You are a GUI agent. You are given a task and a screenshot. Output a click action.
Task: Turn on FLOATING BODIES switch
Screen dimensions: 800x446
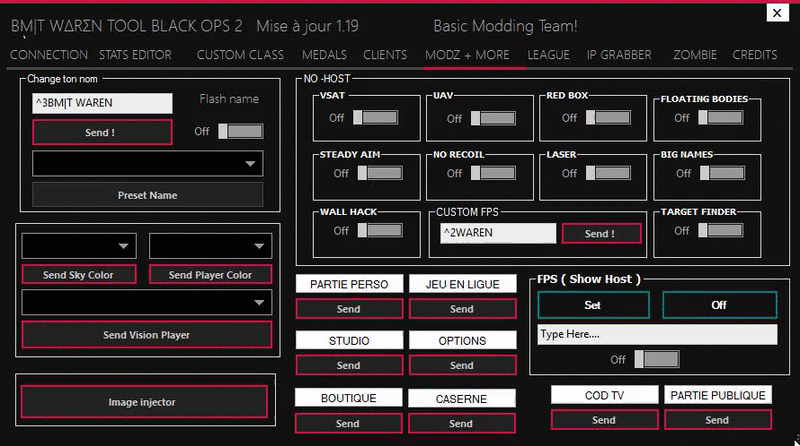click(720, 117)
